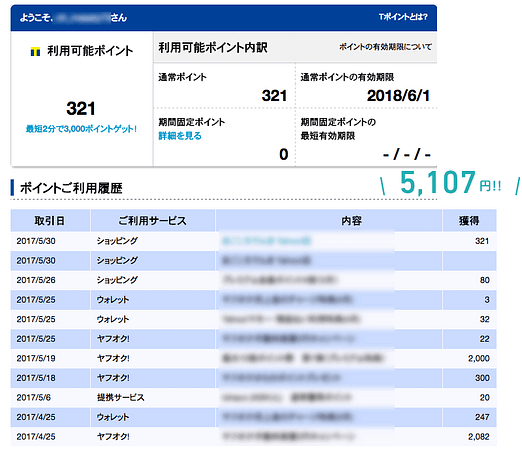Click the 20 earned points value
Screen dimensions: 522x450
pyautogui.click(x=485, y=397)
